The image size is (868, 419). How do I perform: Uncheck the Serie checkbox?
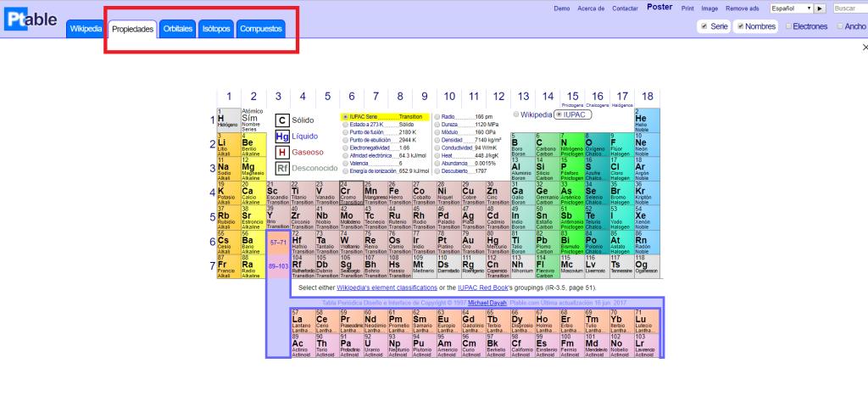click(704, 26)
